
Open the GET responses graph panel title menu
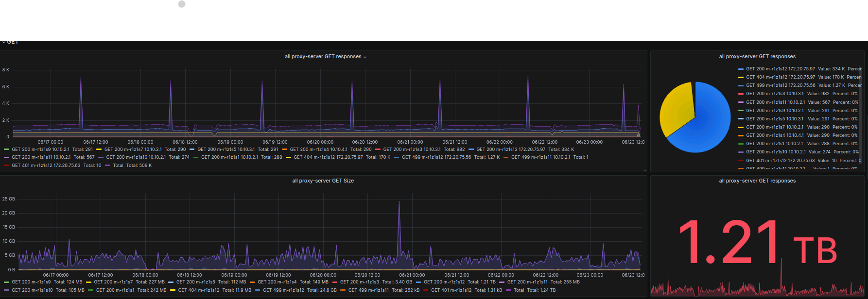(326, 57)
